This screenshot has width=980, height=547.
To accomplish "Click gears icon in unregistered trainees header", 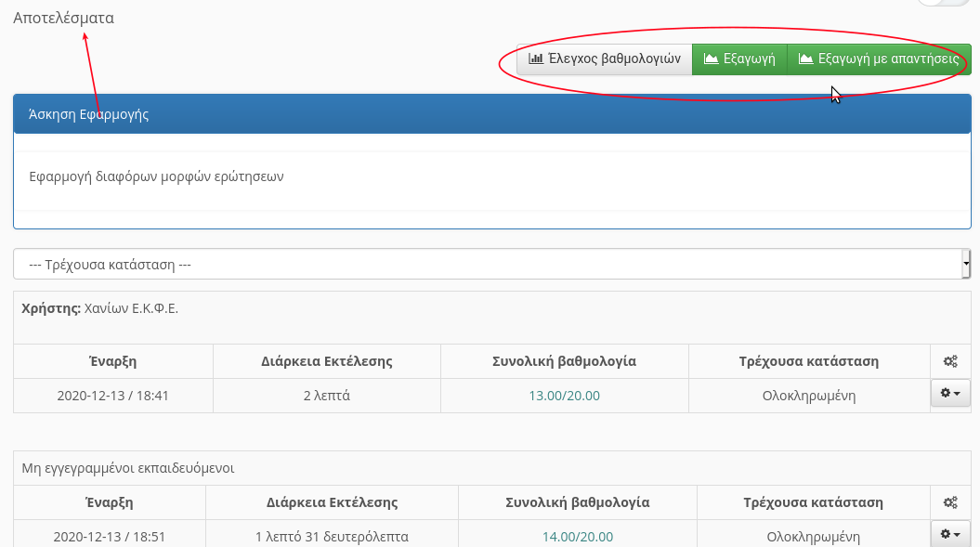I will tap(950, 502).
